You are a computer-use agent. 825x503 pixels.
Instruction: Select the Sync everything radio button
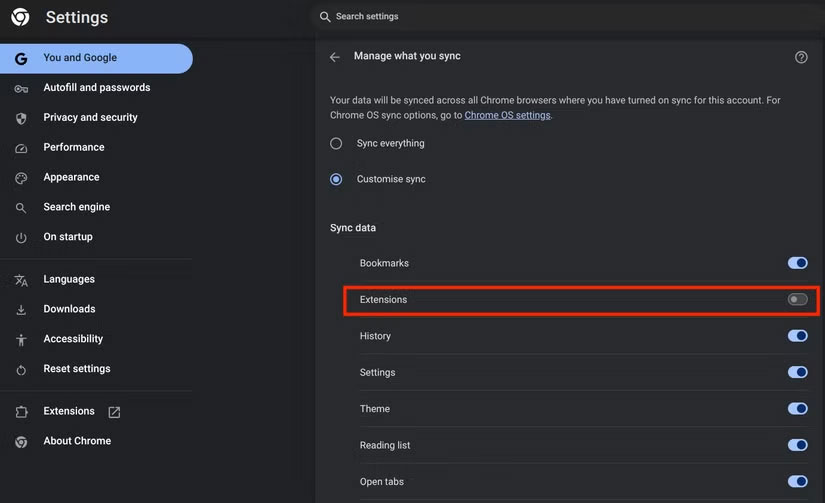[336, 144]
